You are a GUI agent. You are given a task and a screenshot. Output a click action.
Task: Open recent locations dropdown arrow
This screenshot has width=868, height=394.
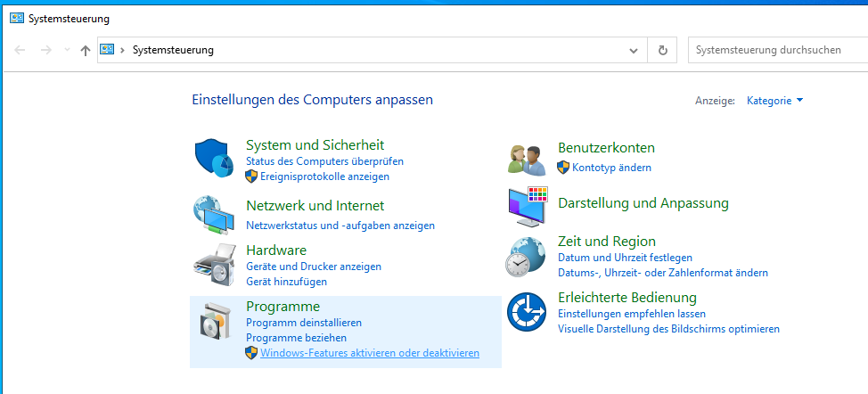pyautogui.click(x=67, y=51)
